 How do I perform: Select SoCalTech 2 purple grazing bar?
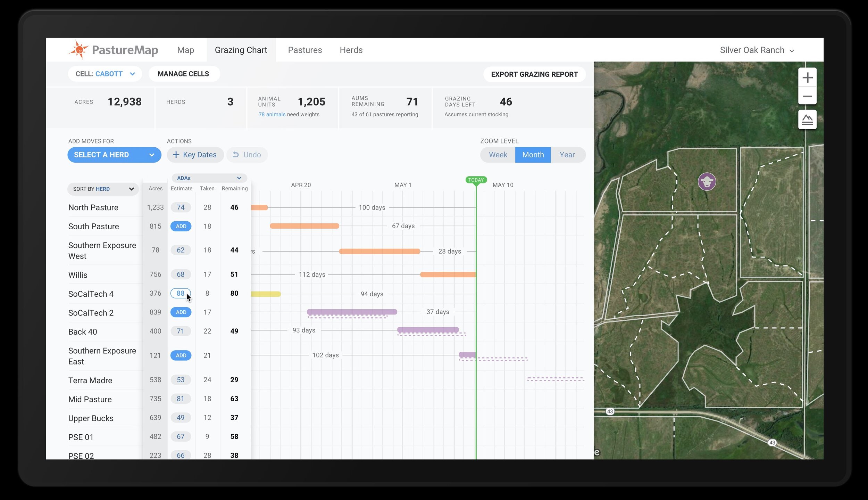(352, 312)
